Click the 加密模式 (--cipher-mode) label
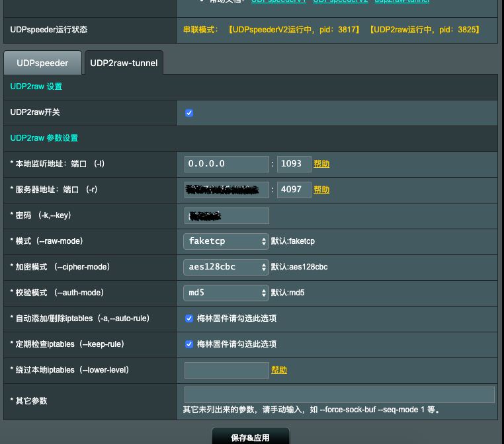The width and height of the screenshot is (504, 444). pos(60,267)
